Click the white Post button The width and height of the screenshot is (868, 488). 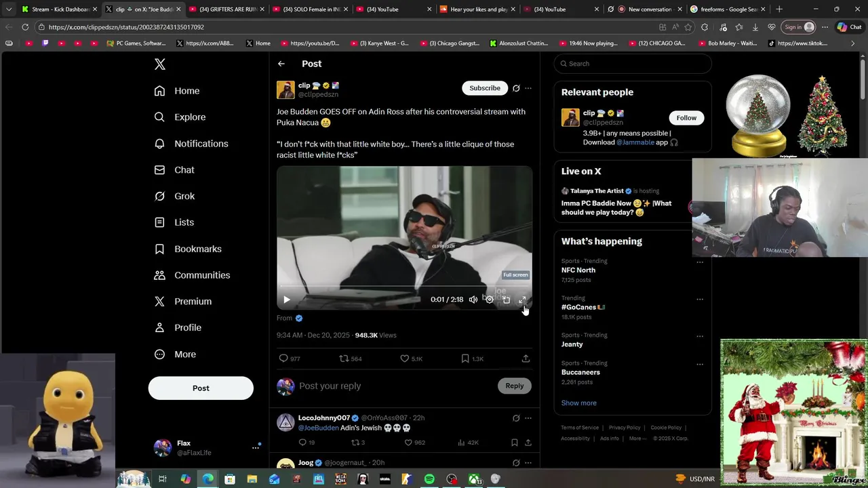click(x=201, y=388)
